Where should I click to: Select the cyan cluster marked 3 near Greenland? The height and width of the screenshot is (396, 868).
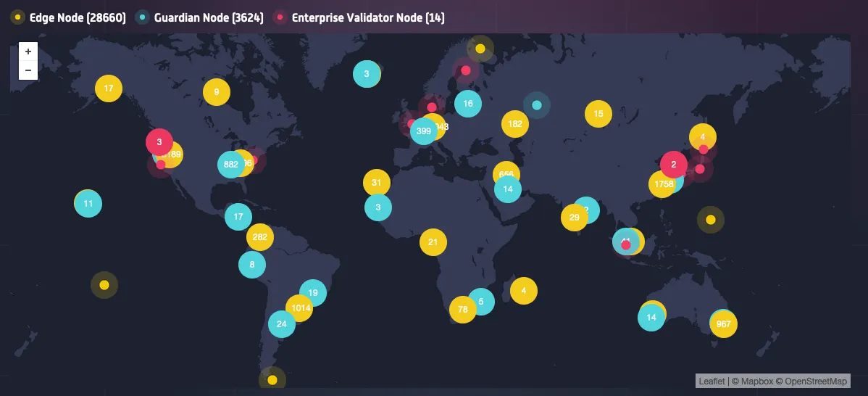pyautogui.click(x=367, y=74)
